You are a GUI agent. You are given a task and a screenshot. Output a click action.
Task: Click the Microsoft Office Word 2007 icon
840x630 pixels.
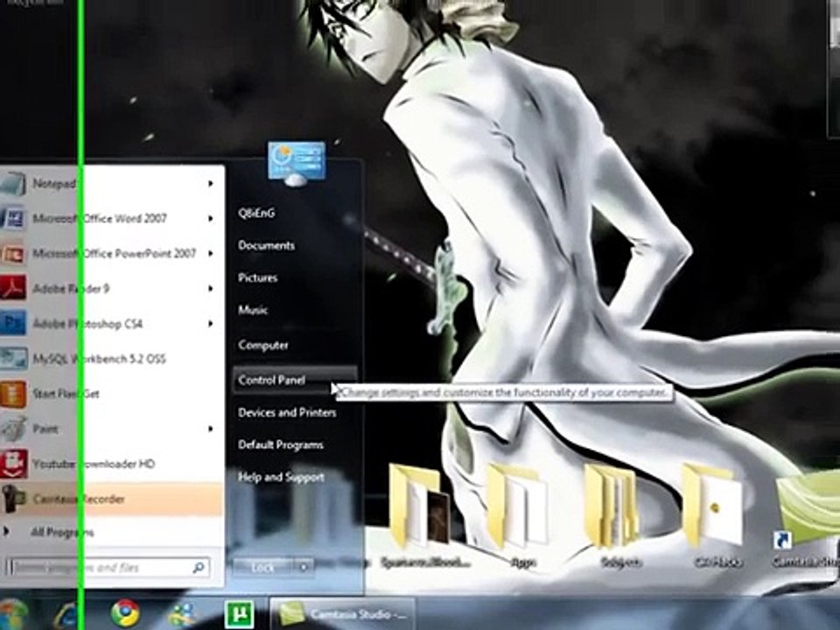coord(11,219)
